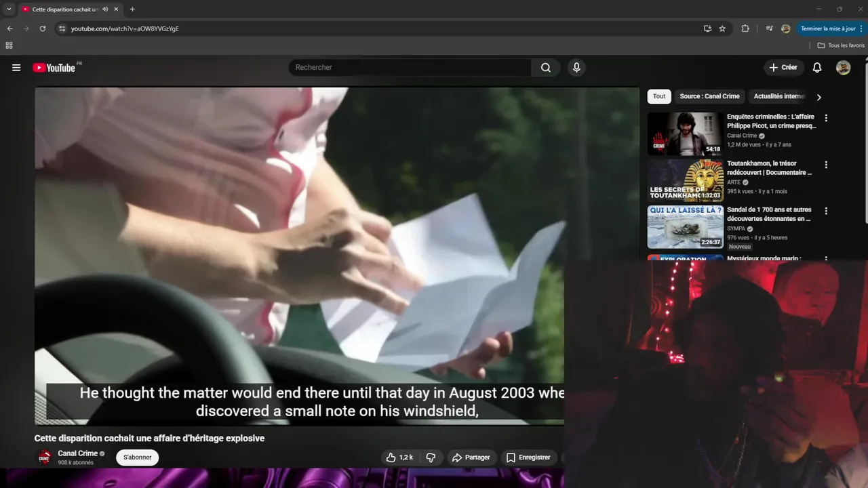Open YouTube notifications bell
Image resolution: width=868 pixels, height=488 pixels.
click(x=817, y=68)
